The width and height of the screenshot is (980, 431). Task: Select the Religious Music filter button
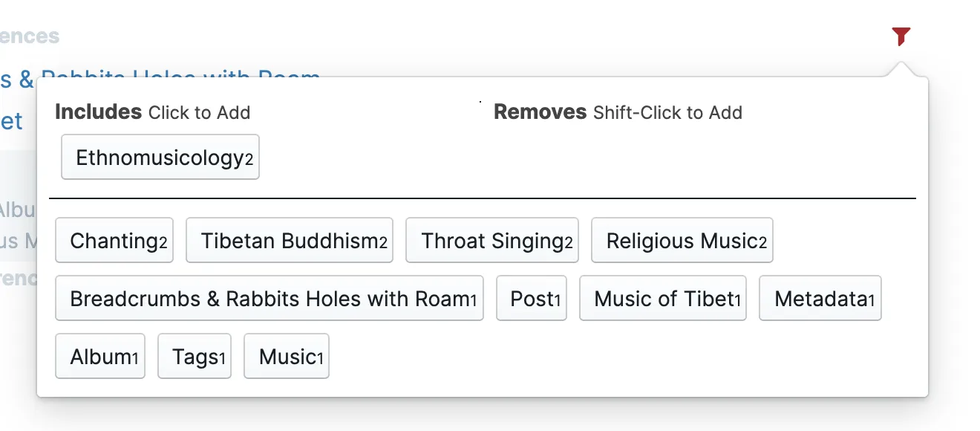[682, 240]
